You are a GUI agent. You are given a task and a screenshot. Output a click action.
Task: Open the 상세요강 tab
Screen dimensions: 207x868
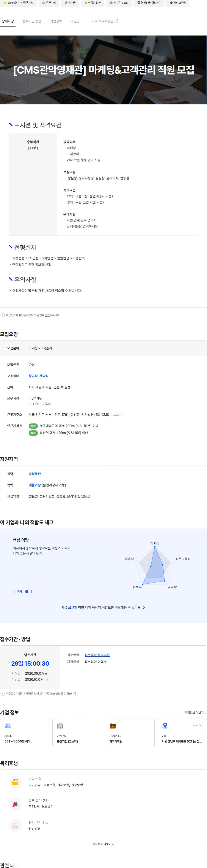[8, 21]
